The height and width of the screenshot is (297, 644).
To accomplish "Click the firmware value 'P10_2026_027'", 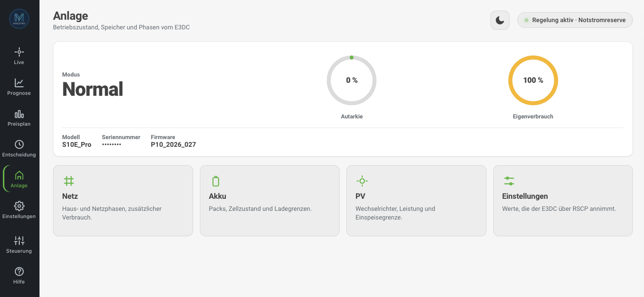I will pos(173,144).
